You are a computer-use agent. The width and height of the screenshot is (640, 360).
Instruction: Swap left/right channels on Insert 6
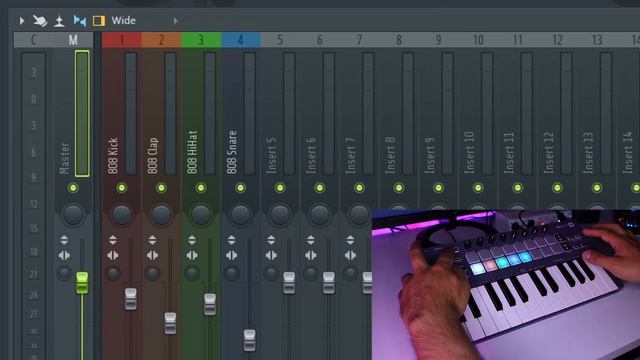click(x=311, y=256)
